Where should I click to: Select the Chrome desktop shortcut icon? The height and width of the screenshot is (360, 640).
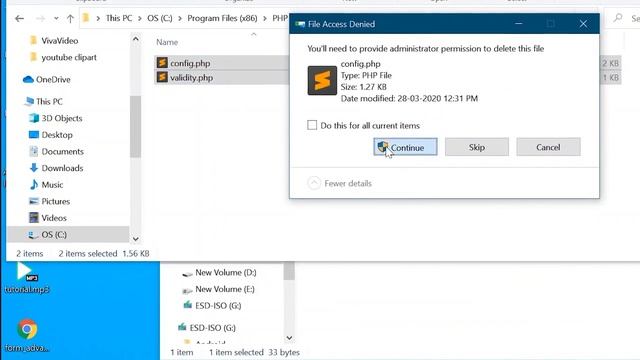point(27,336)
